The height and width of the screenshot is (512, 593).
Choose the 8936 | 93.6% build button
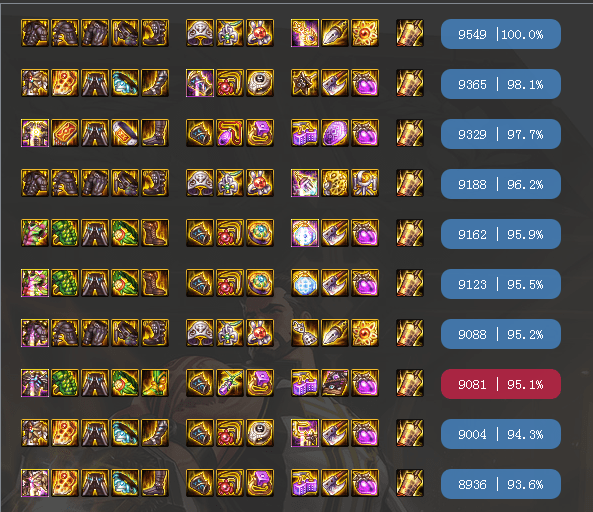click(501, 484)
